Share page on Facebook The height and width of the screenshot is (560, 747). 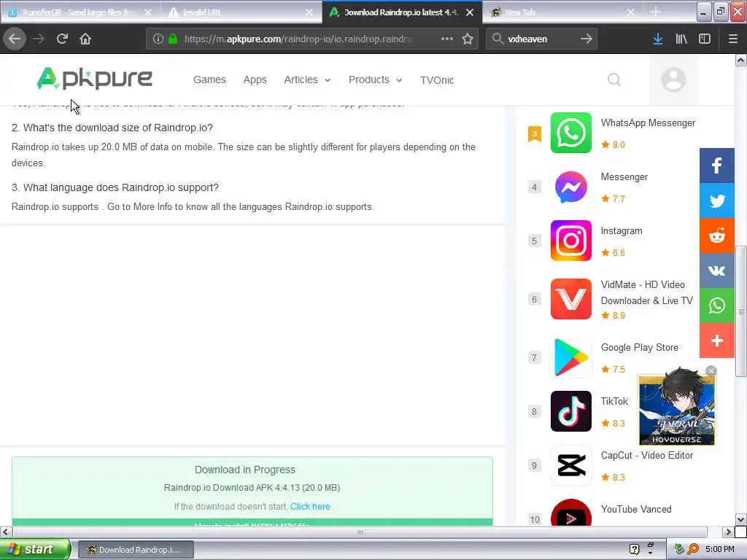[x=716, y=166]
